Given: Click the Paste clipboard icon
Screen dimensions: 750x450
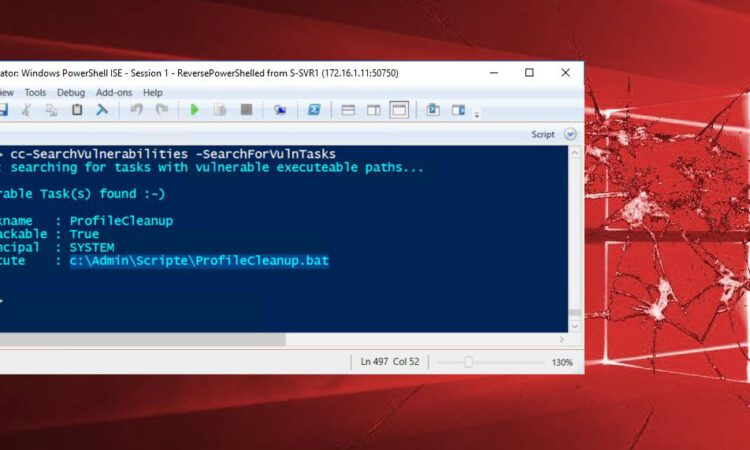Looking at the screenshot, I should [x=77, y=110].
